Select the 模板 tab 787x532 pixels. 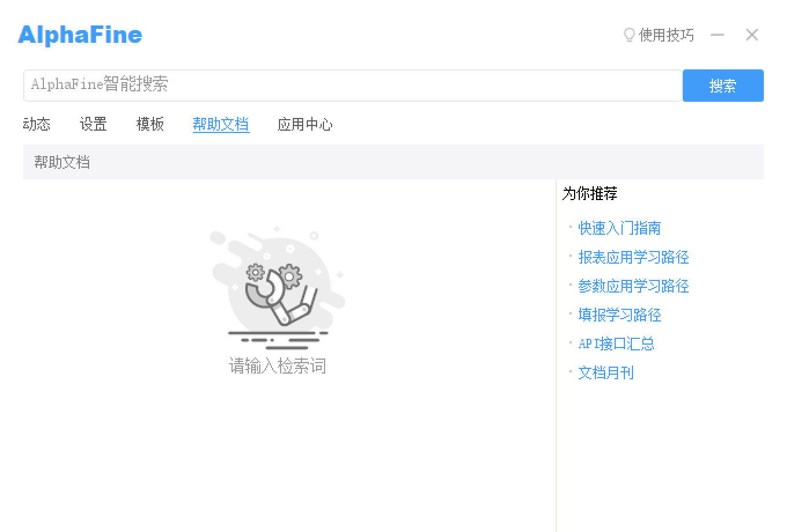150,124
